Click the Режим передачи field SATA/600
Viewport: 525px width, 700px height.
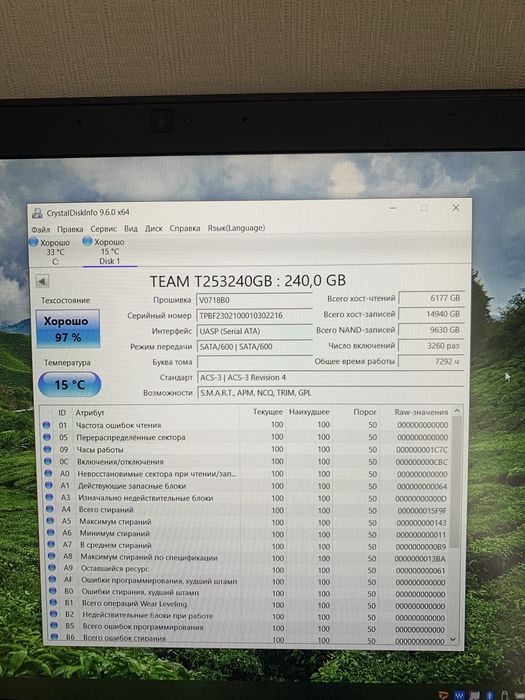tap(254, 346)
